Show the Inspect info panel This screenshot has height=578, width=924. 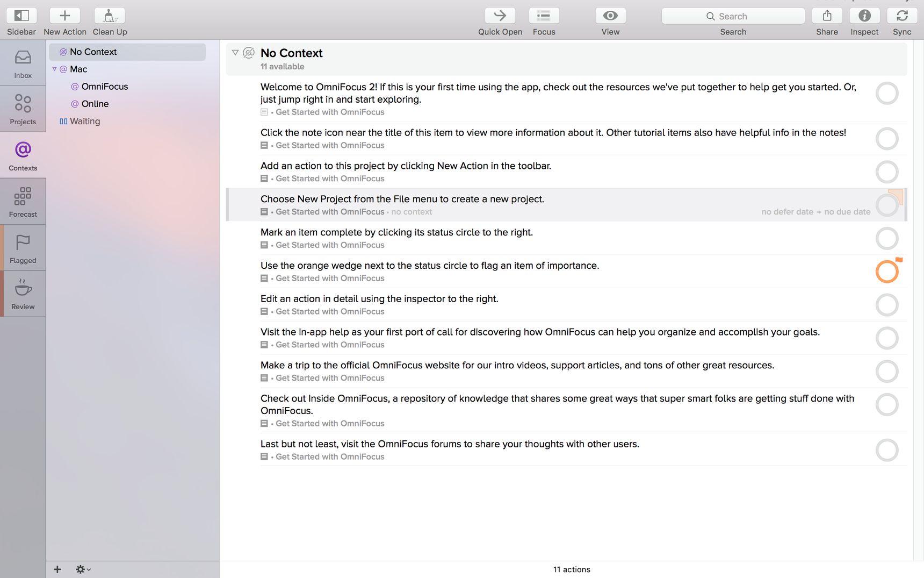(x=864, y=16)
